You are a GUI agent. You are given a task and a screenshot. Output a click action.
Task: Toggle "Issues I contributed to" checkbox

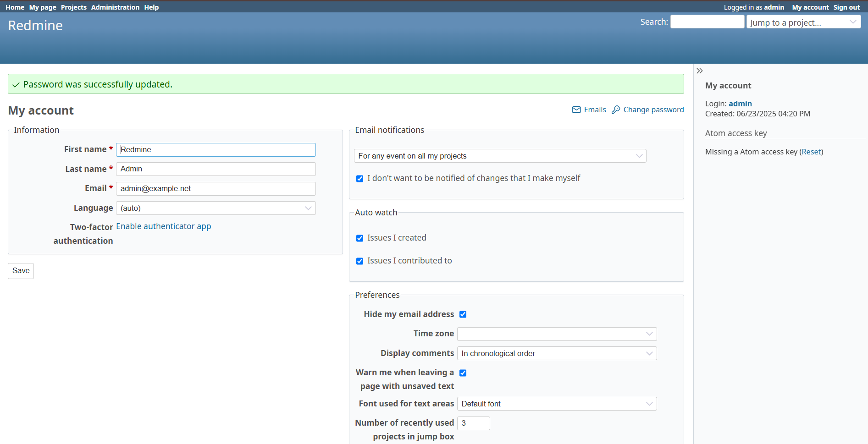point(359,261)
